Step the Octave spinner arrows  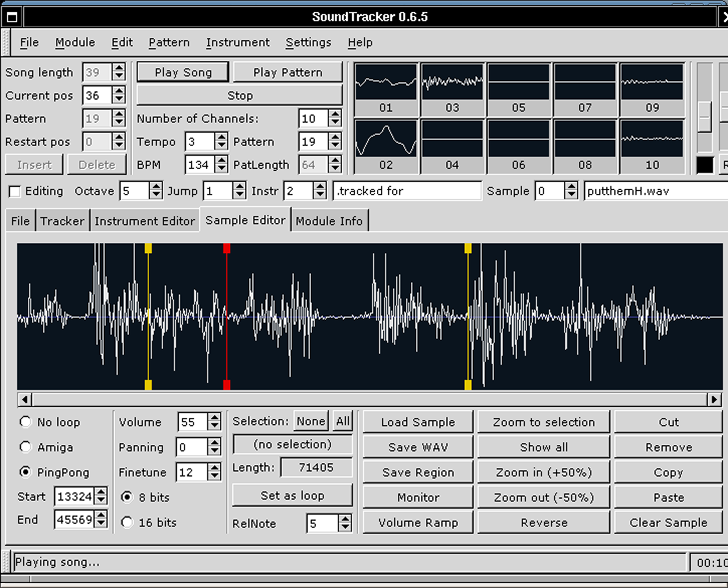pos(156,191)
